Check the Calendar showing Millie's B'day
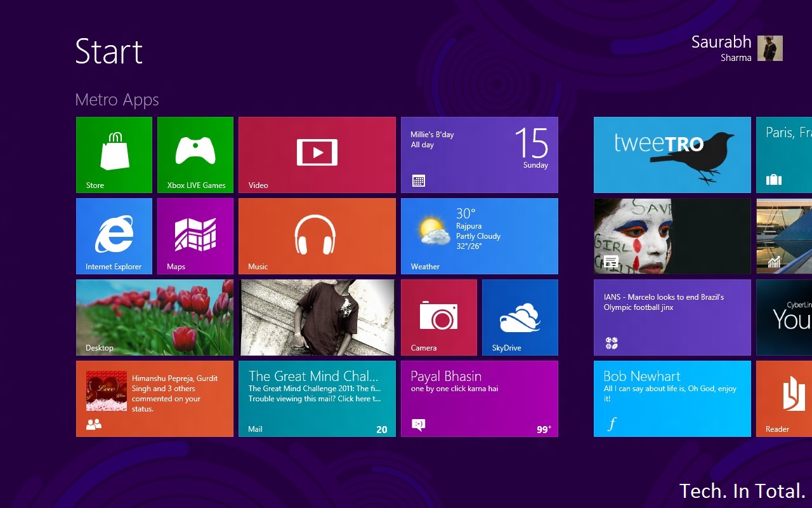This screenshot has height=508, width=812. point(479,154)
